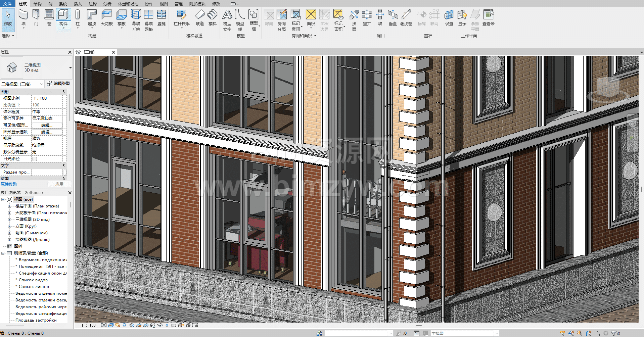Select the Window (窗) tool

(x=49, y=18)
